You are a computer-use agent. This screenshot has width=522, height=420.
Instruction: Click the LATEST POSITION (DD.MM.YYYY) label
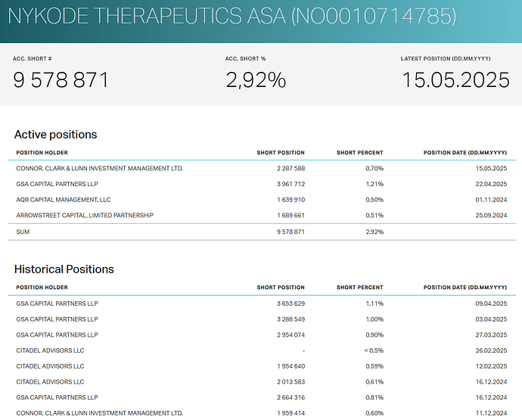pos(446,58)
